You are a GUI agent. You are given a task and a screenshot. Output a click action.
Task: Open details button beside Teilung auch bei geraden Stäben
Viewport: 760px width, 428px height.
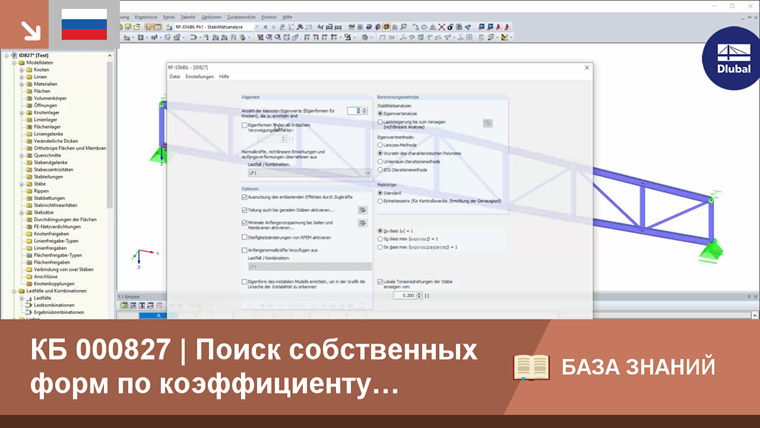[x=362, y=210]
